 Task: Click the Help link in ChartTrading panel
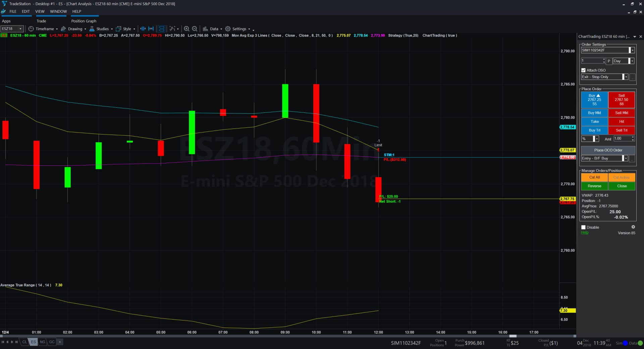click(585, 233)
